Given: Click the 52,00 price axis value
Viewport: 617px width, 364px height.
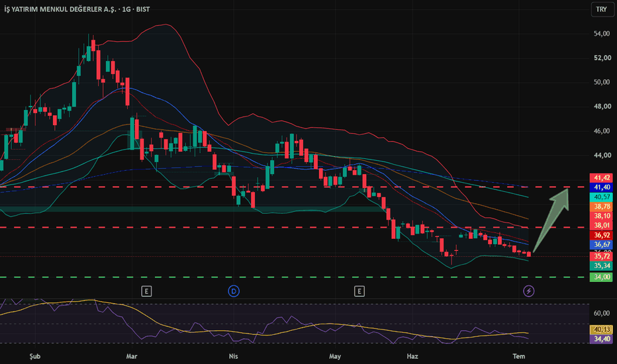Looking at the screenshot, I should [602, 58].
